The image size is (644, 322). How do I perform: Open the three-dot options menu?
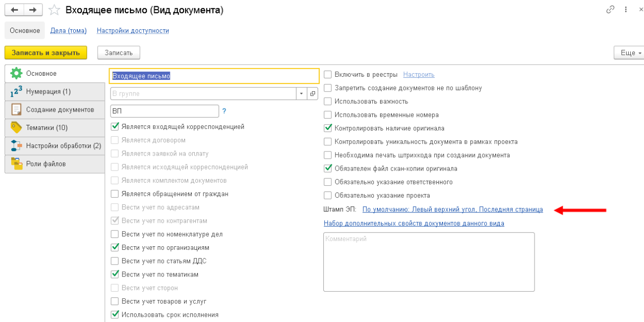tap(626, 10)
